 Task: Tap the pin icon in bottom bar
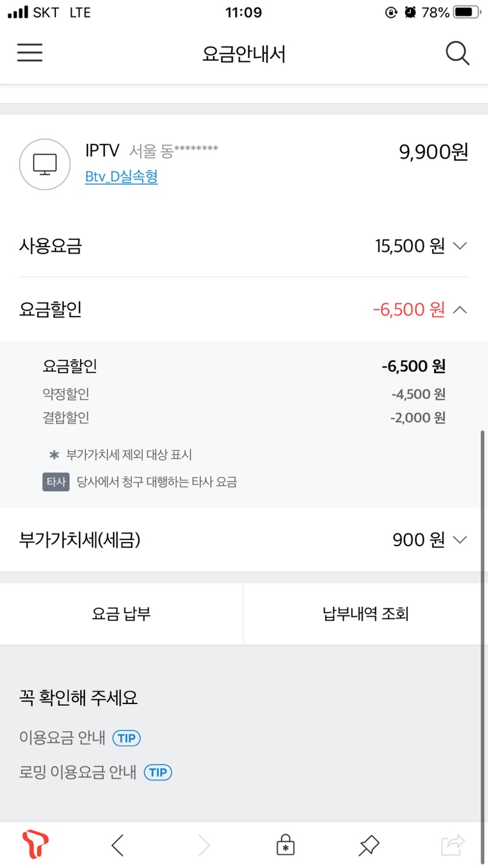368,846
